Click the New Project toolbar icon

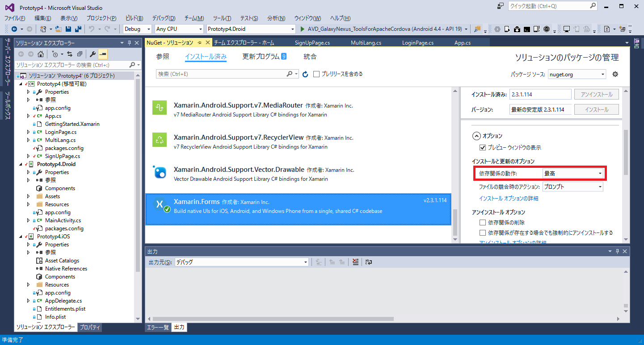click(x=43, y=29)
